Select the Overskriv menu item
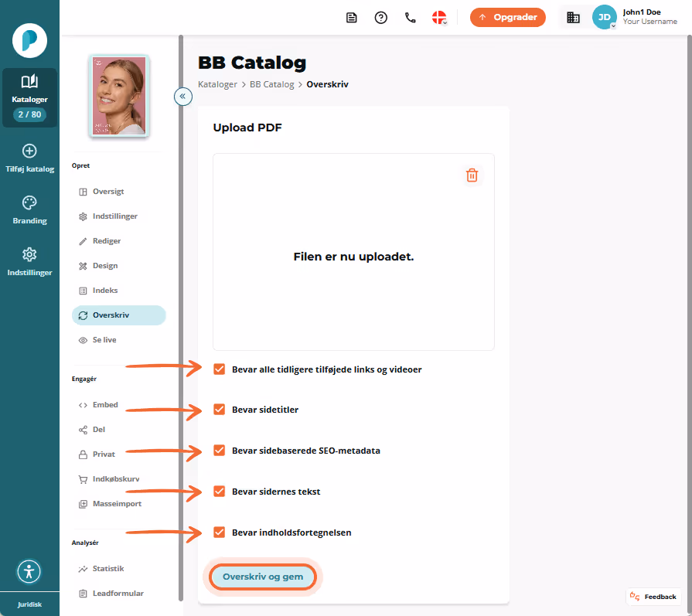 [119, 315]
